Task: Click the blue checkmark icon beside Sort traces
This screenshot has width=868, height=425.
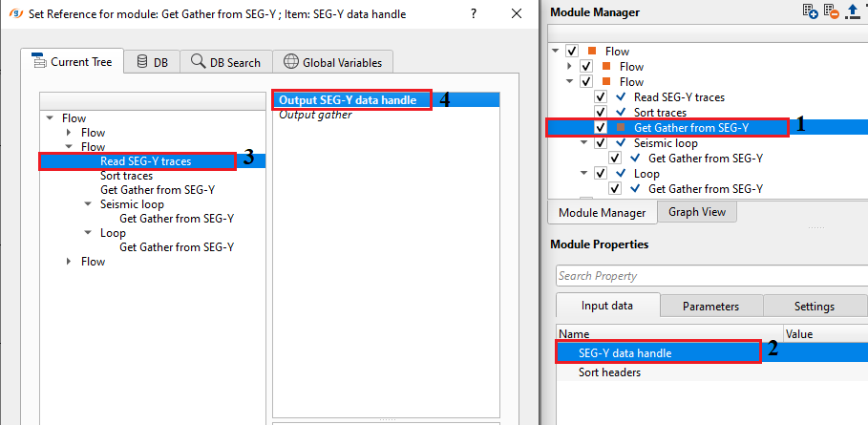Action: click(x=622, y=113)
